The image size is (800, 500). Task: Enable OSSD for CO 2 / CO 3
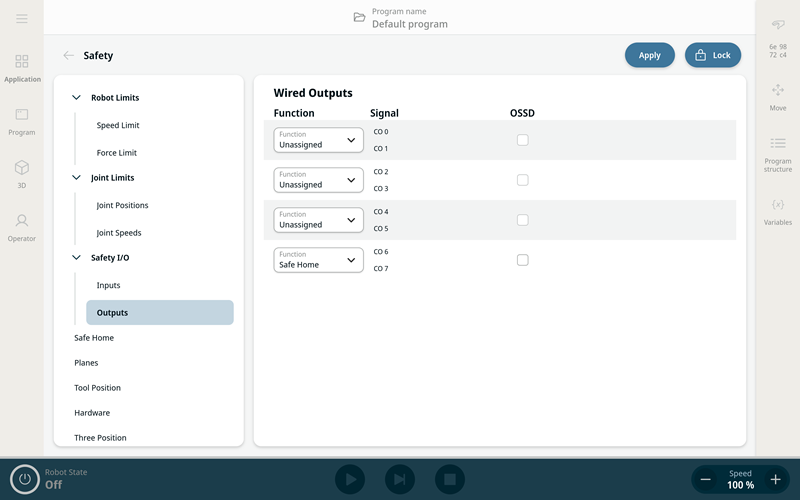(522, 180)
